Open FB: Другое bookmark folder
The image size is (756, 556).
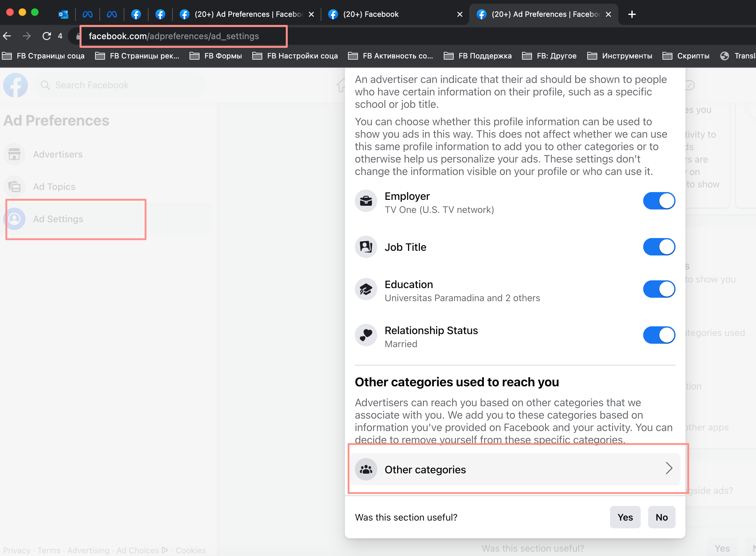coord(549,56)
